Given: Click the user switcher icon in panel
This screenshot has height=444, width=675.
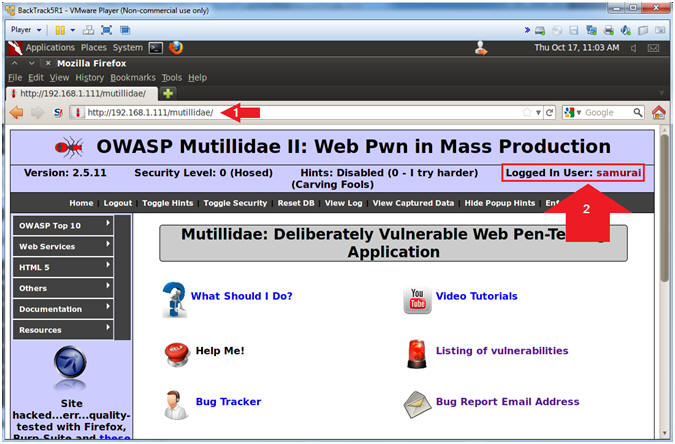Looking at the screenshot, I should click(x=481, y=48).
